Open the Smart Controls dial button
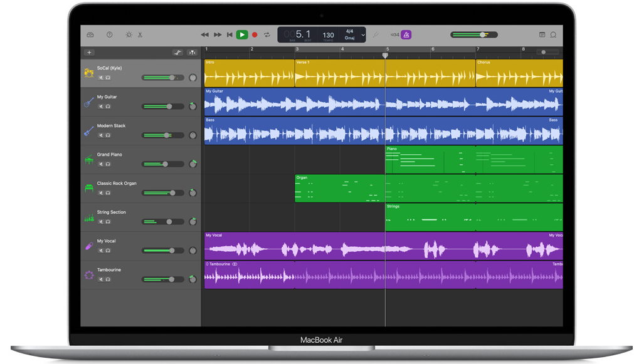The height and width of the screenshot is (364, 634). 129,34
